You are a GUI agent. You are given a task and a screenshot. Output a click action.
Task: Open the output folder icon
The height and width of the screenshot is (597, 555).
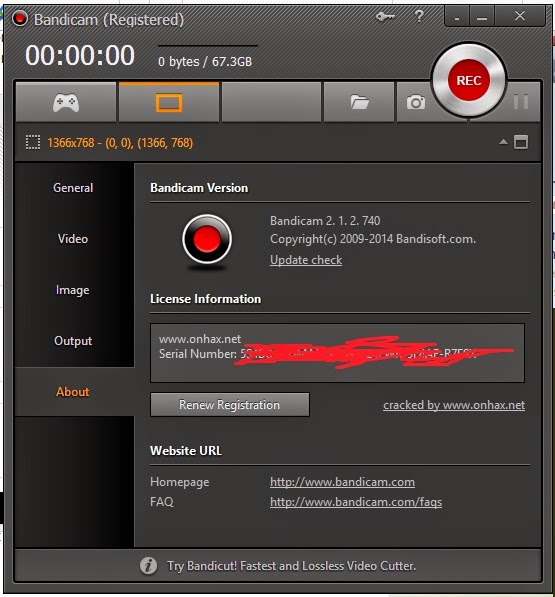359,102
